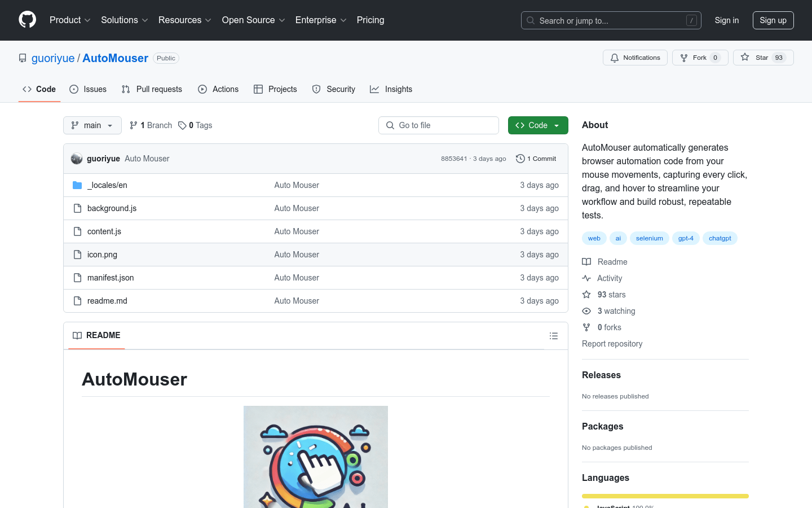Open the selenium topic tag
The image size is (812, 508).
coord(650,238)
